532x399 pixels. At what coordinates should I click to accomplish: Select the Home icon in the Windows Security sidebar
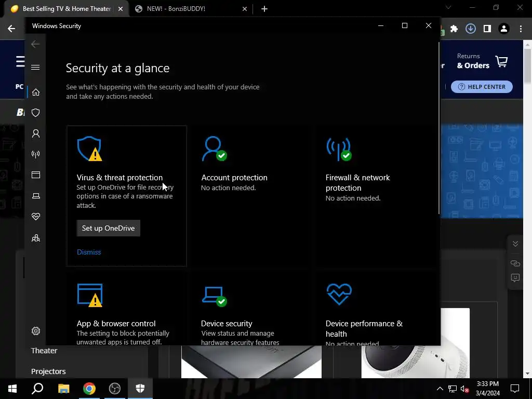pos(36,92)
